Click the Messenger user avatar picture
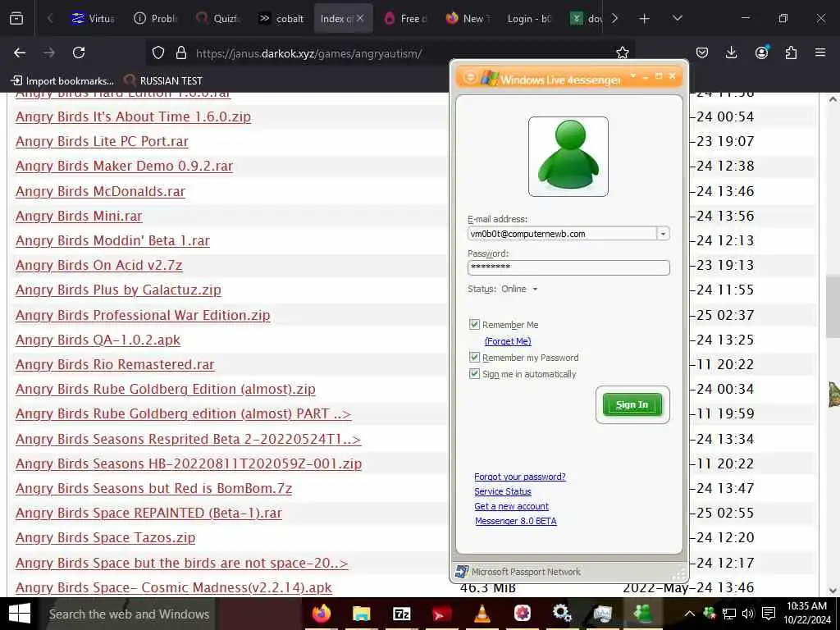840x630 pixels. 568,157
